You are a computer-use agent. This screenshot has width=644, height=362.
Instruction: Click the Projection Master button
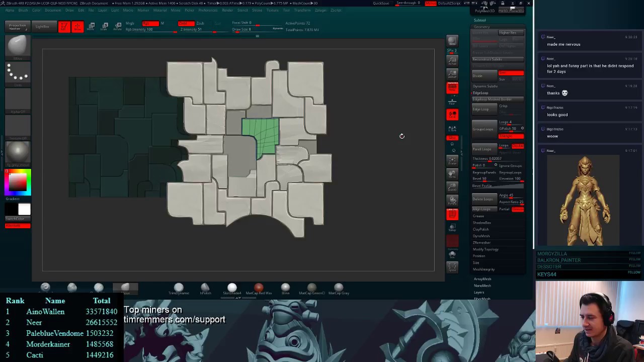(17, 27)
